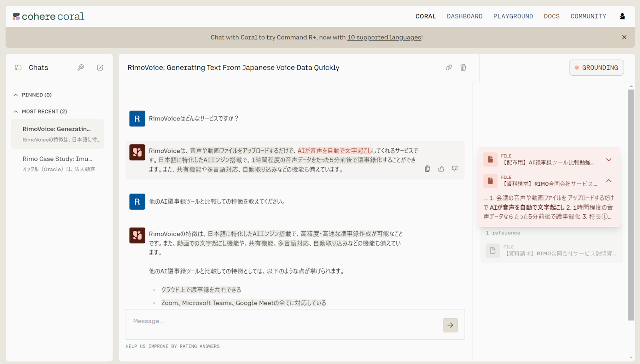Rate the answer positively with thumbs up

441,168
